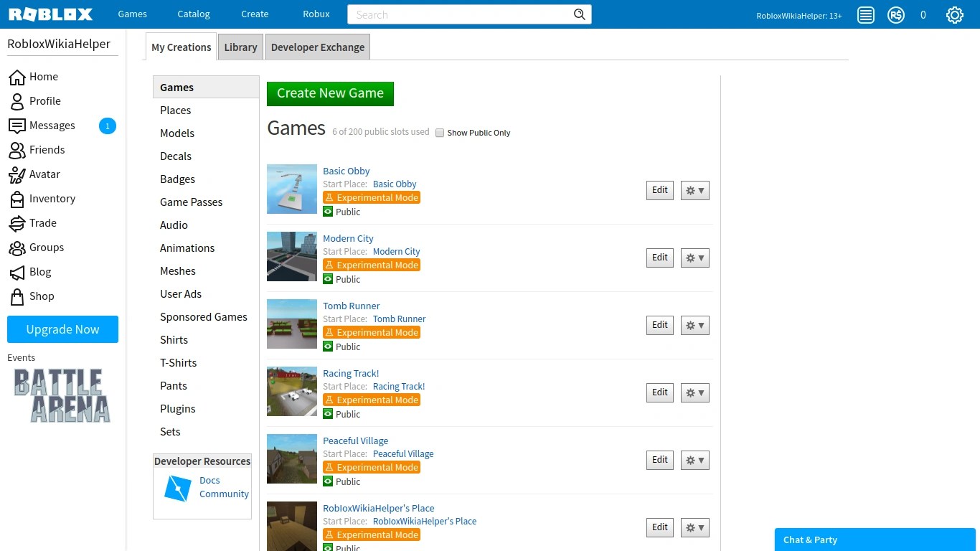Click the Blog megaphone icon
This screenshot has height=551, width=980.
click(17, 272)
